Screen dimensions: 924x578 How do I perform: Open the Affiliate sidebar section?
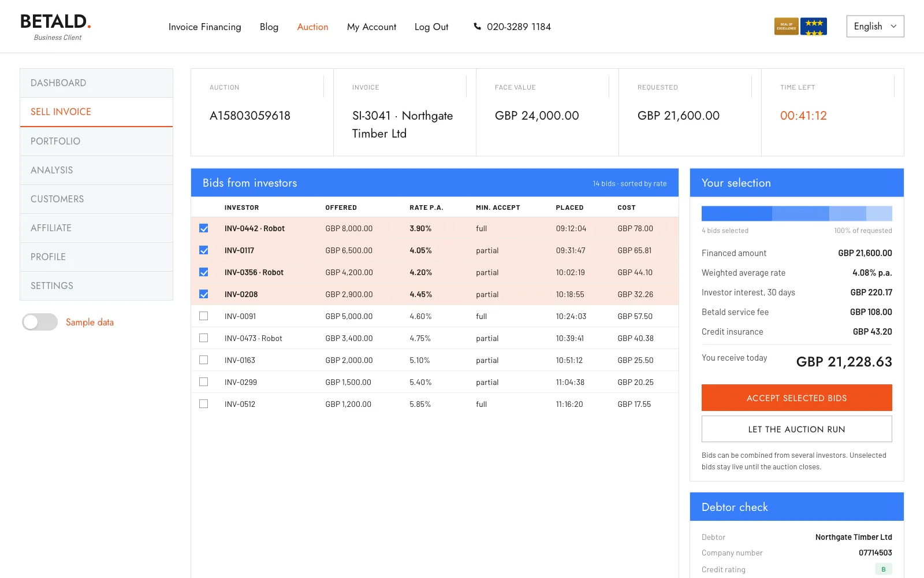coord(96,228)
